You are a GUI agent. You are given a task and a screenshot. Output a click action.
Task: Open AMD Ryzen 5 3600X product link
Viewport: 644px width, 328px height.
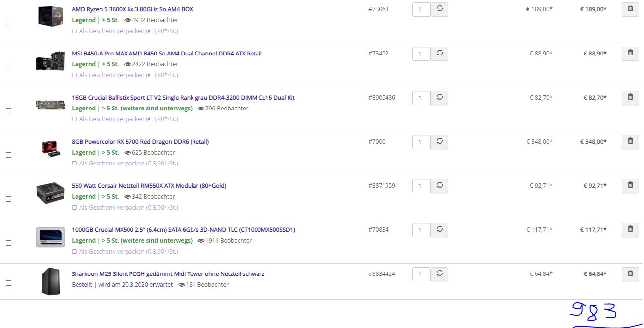tap(132, 9)
